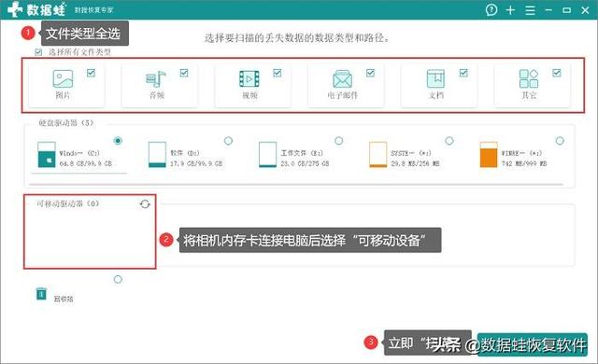Uncheck the pictures file type checkbox

91,73
